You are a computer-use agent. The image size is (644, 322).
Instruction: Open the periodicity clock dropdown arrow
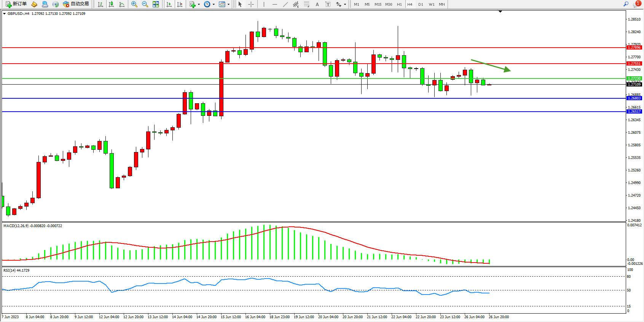pos(214,5)
